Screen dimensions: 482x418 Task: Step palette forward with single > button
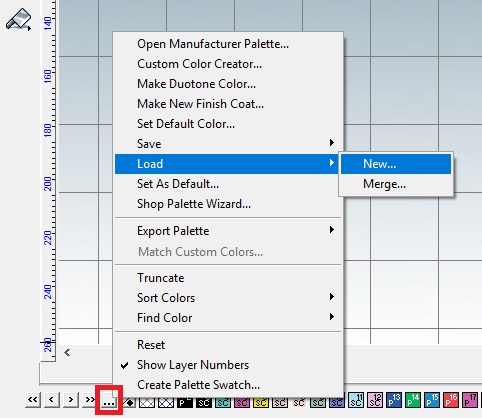pyautogui.click(x=71, y=400)
